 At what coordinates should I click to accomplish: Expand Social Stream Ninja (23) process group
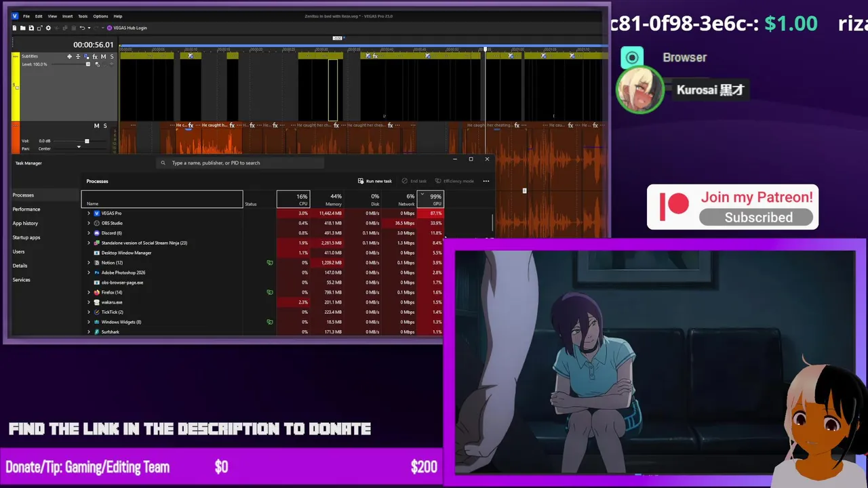(x=88, y=243)
